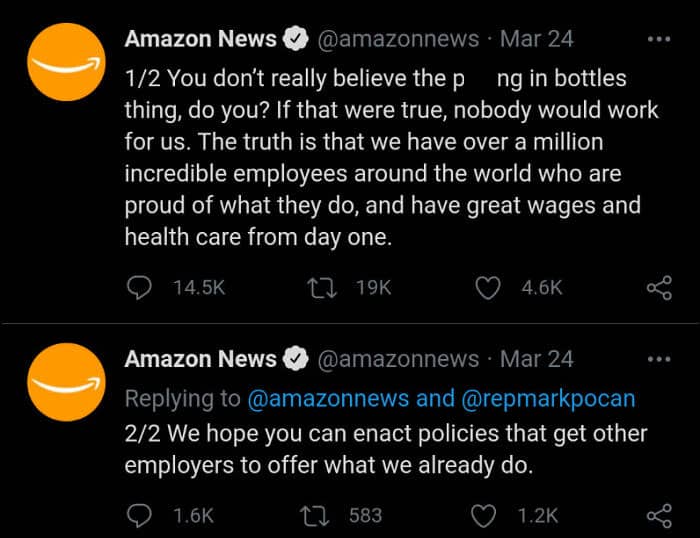Click reply icon on the 2/2 tweet

click(x=139, y=515)
